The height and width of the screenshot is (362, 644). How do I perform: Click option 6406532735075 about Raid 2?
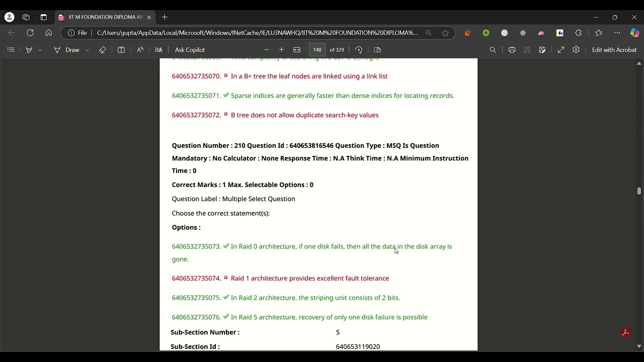point(286,298)
